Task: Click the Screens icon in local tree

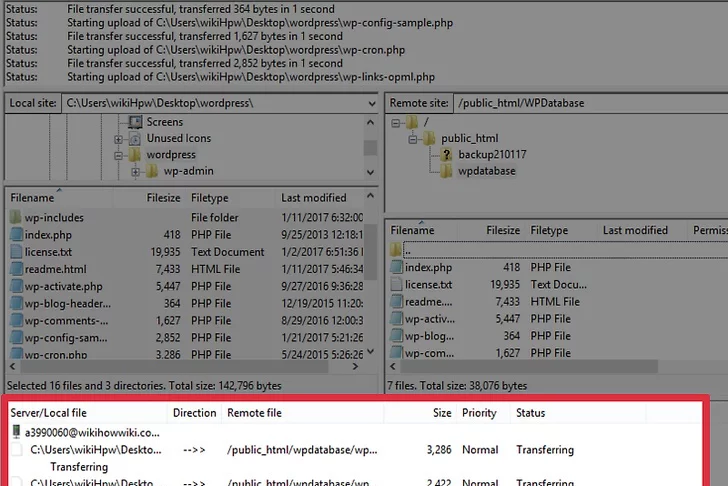Action: click(135, 122)
